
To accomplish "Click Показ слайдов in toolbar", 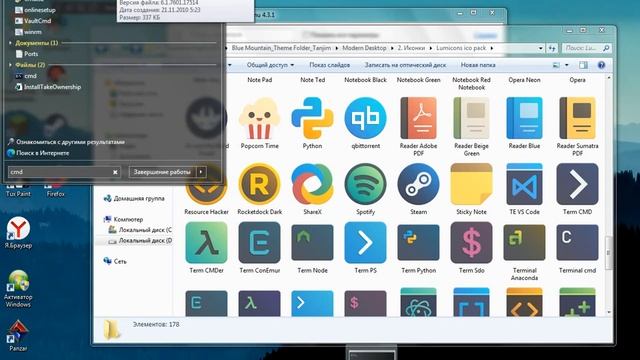I will pyautogui.click(x=329, y=65).
